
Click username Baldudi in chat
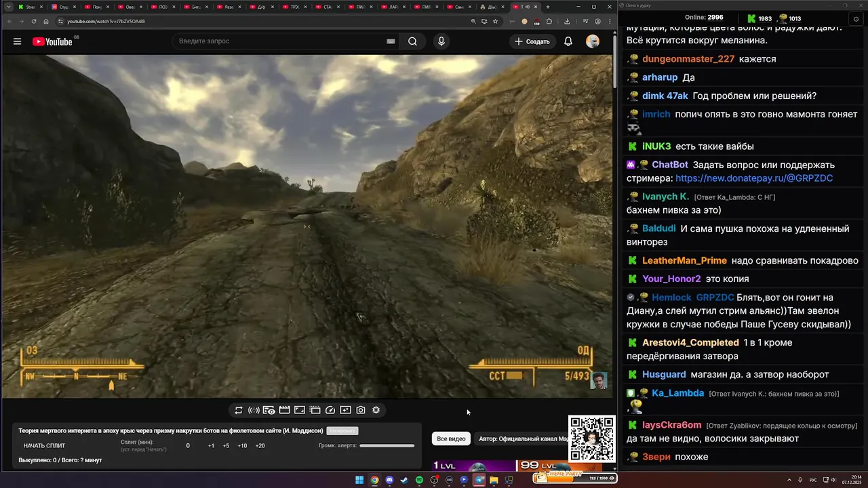click(x=659, y=229)
